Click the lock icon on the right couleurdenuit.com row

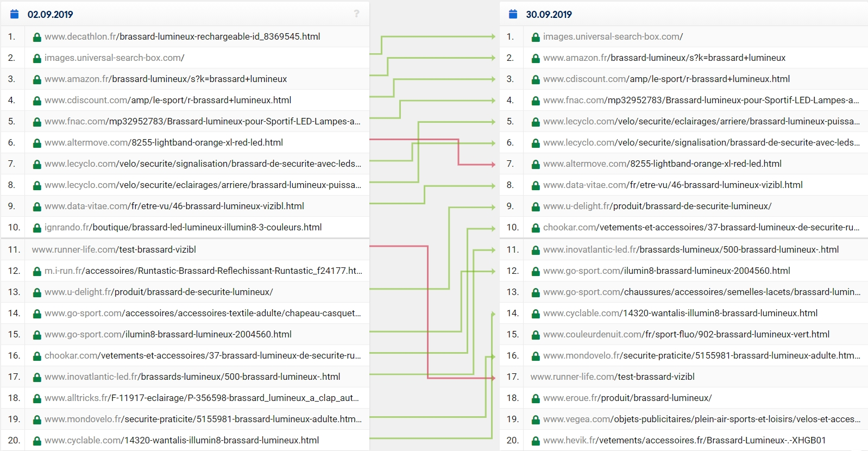(536, 335)
